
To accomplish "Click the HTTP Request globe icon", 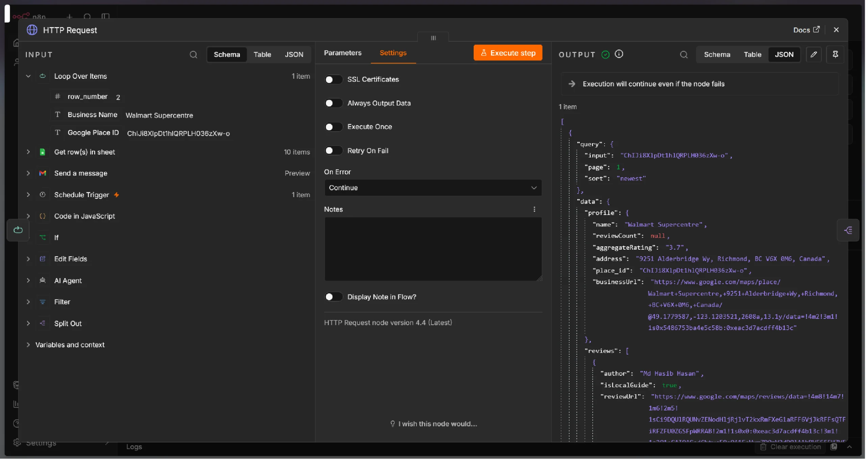I will pyautogui.click(x=32, y=30).
